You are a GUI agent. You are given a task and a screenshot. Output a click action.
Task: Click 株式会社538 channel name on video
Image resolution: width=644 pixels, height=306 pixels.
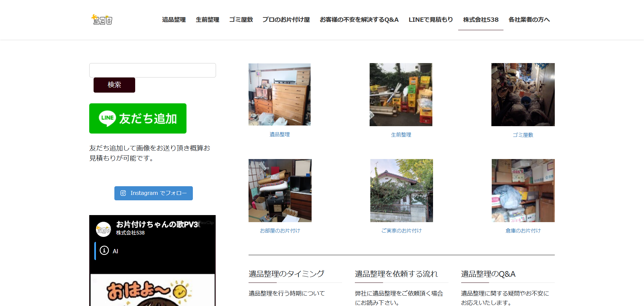pyautogui.click(x=130, y=233)
